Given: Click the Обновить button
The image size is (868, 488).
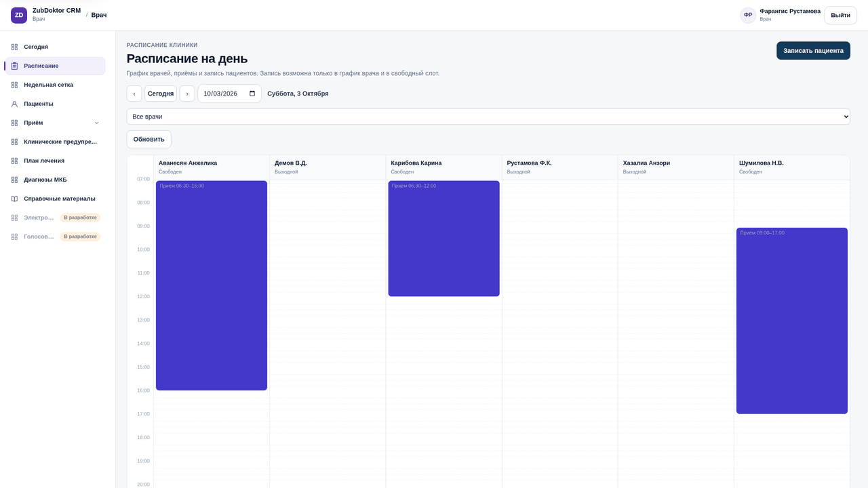Looking at the screenshot, I should click(x=149, y=139).
